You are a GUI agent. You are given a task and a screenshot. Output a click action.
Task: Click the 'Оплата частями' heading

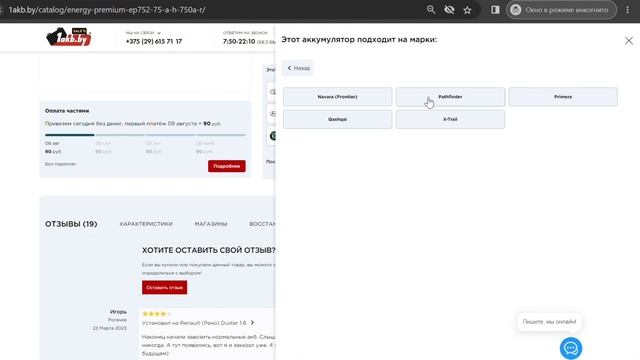click(x=67, y=111)
